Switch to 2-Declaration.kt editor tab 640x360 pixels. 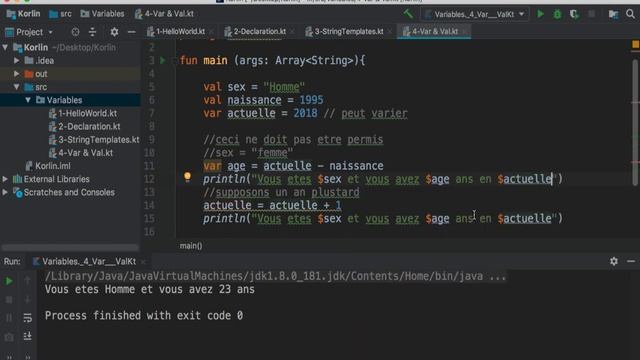point(260,31)
